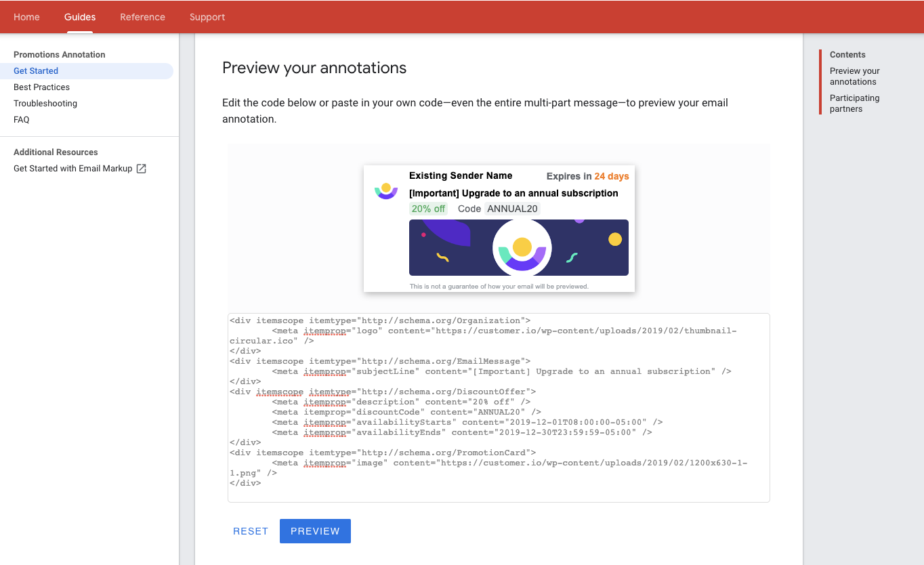Viewport: 924px width, 565px height.
Task: Click the RESET button
Action: click(251, 531)
